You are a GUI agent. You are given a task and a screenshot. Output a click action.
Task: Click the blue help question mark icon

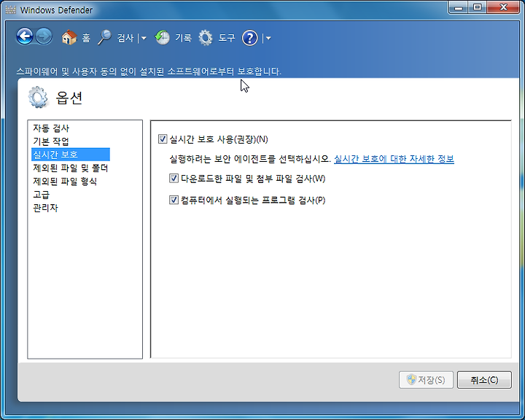point(250,38)
